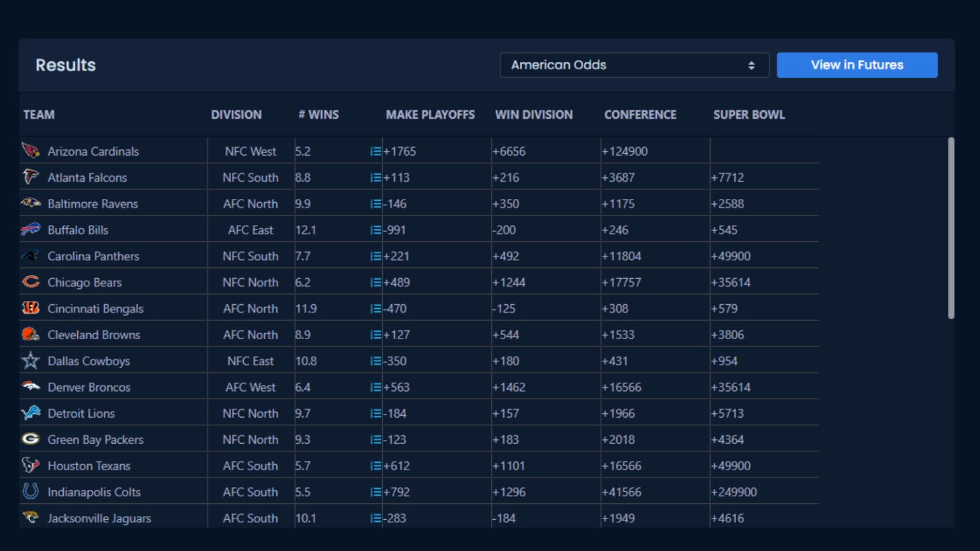Open the American Odds format dropdown

click(634, 65)
